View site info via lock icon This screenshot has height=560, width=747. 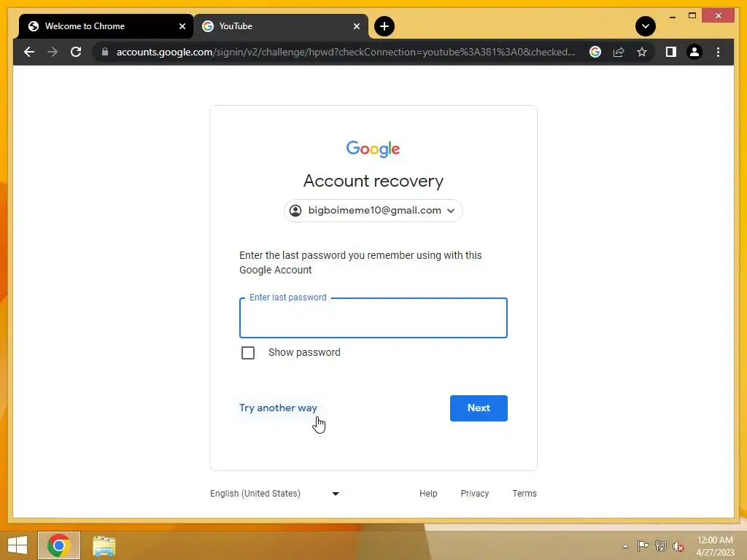pyautogui.click(x=105, y=52)
